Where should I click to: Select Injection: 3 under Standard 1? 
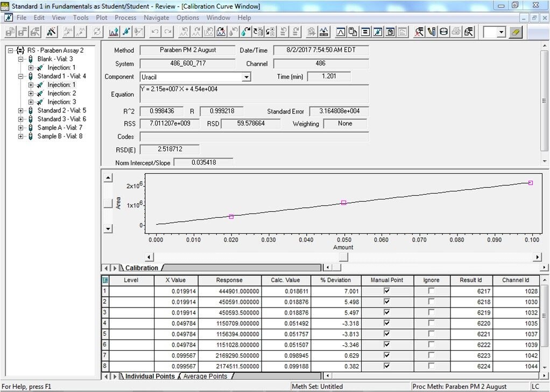(62, 102)
